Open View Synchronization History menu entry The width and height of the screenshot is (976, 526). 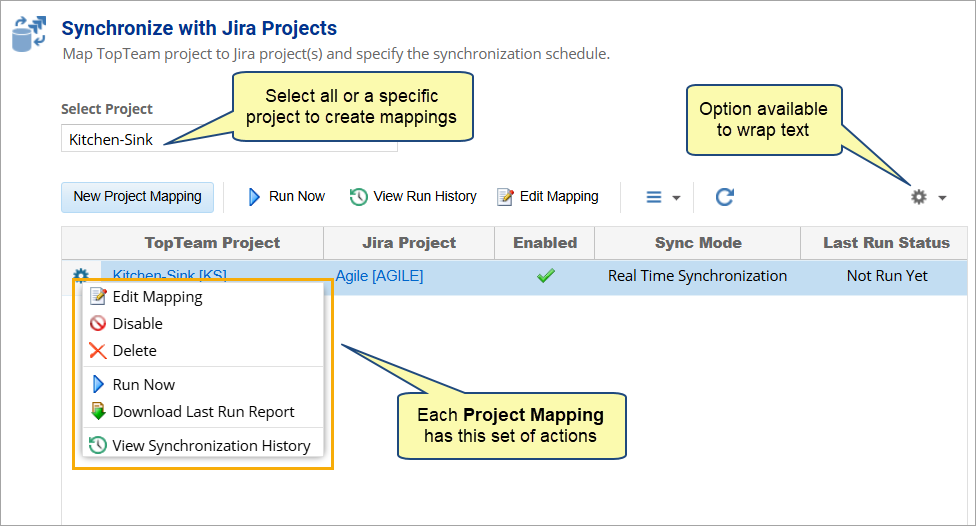click(x=211, y=446)
